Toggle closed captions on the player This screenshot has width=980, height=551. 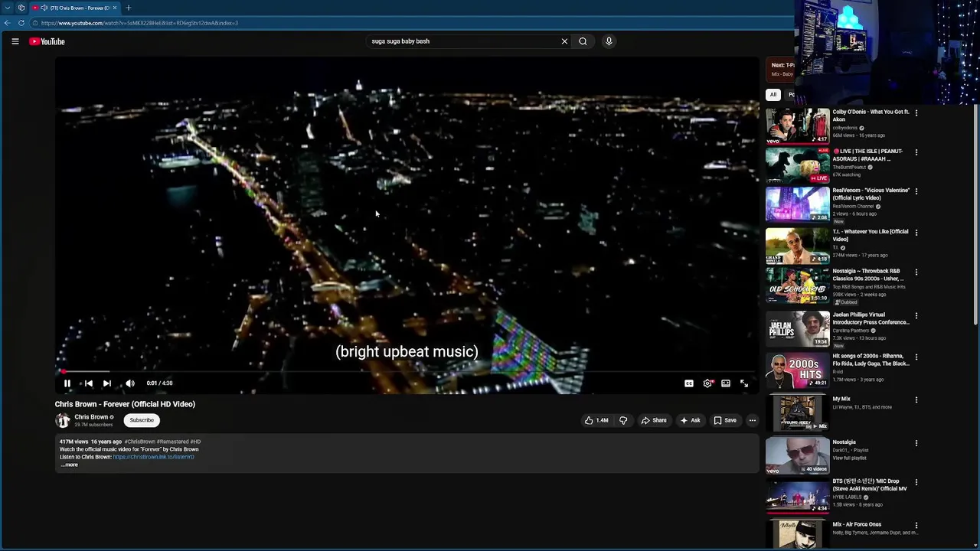point(689,383)
